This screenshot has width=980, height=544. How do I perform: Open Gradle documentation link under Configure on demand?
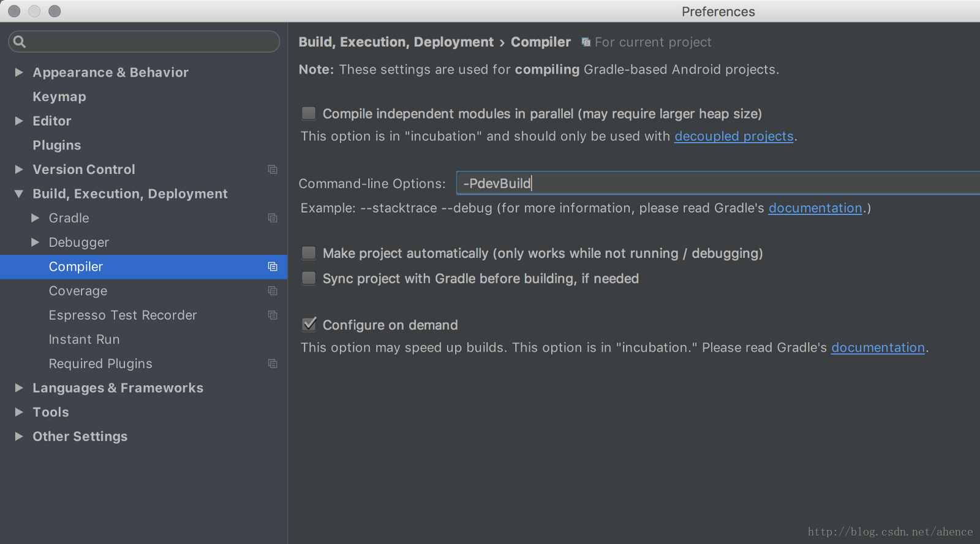(878, 347)
